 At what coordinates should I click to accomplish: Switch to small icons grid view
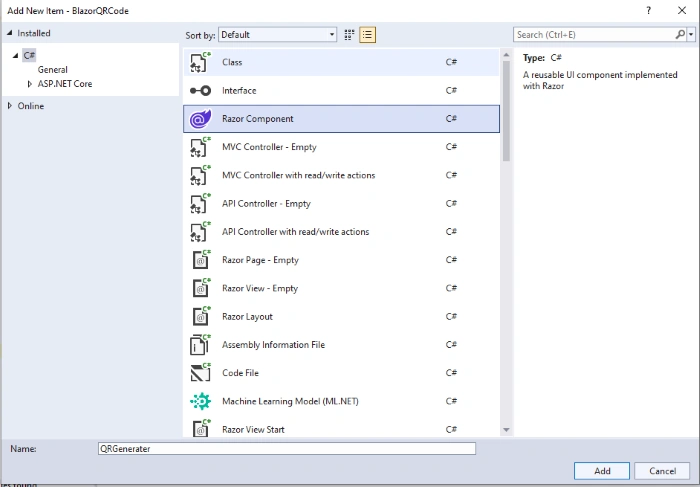coord(349,35)
